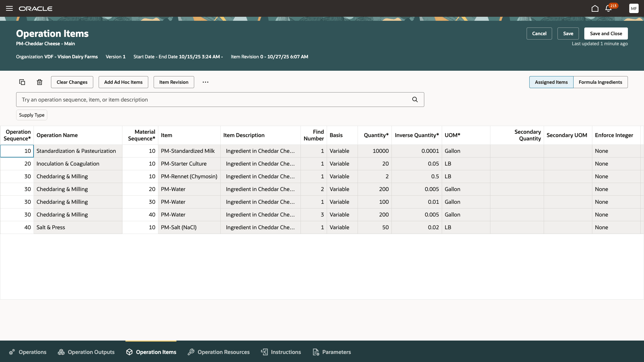The image size is (644, 362).
Task: Click the duplicate rows icon
Action: click(x=22, y=82)
